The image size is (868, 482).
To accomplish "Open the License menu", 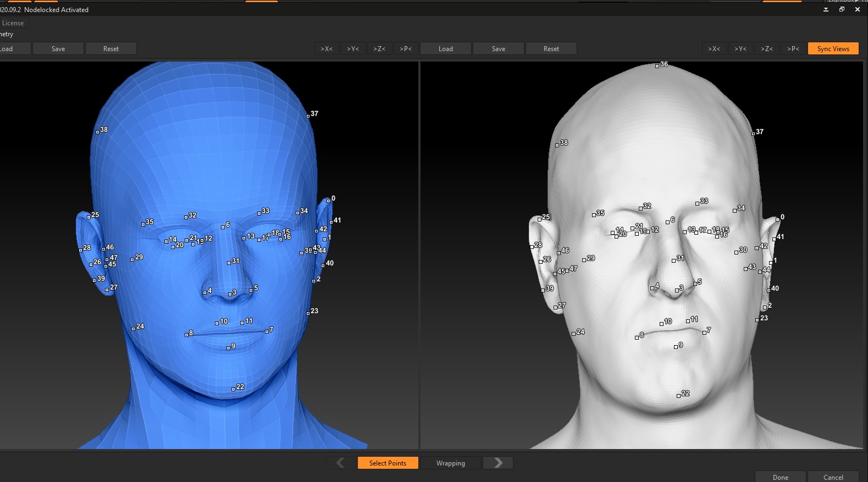I will [13, 23].
